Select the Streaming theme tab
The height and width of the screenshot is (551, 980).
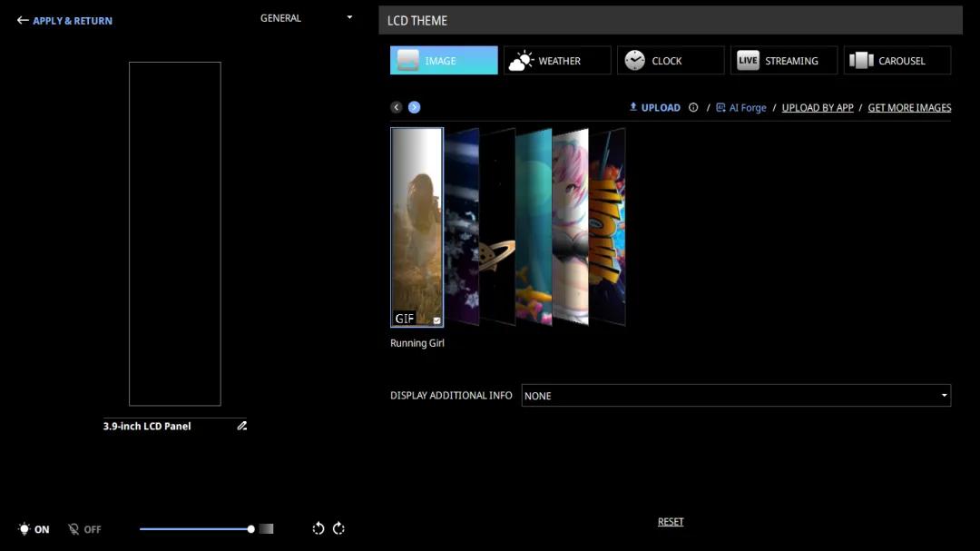tap(785, 61)
